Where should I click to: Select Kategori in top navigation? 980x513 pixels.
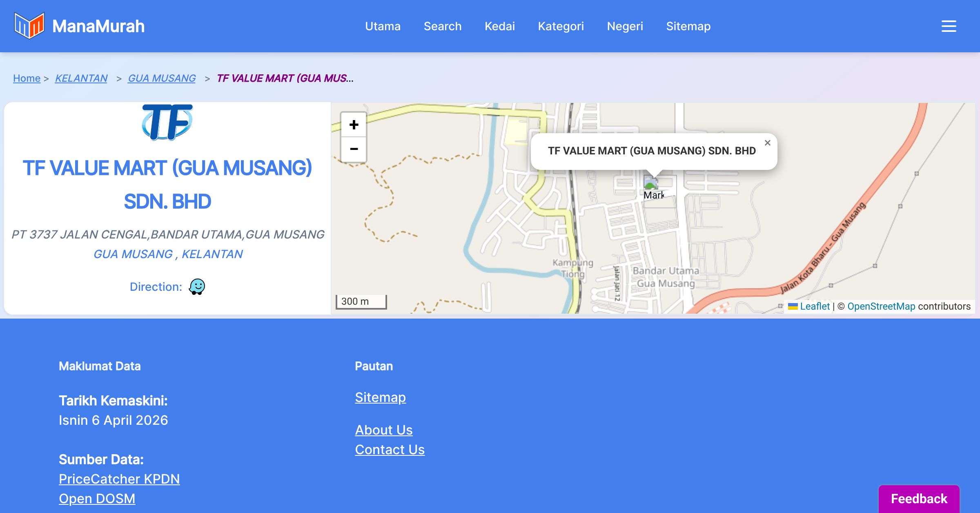(x=561, y=26)
